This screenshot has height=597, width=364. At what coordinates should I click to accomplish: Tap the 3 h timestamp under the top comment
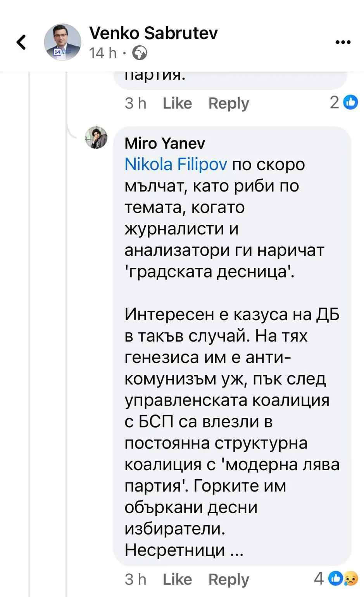pyautogui.click(x=135, y=103)
